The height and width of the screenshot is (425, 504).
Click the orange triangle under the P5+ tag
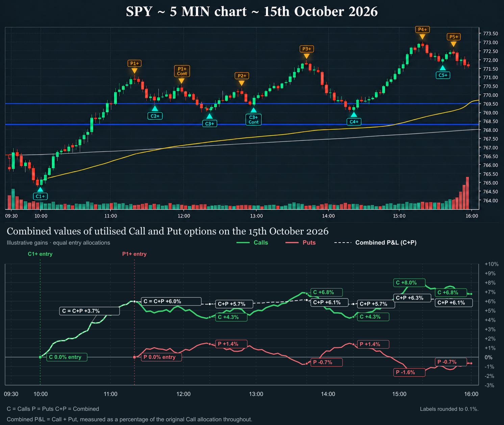point(453,44)
